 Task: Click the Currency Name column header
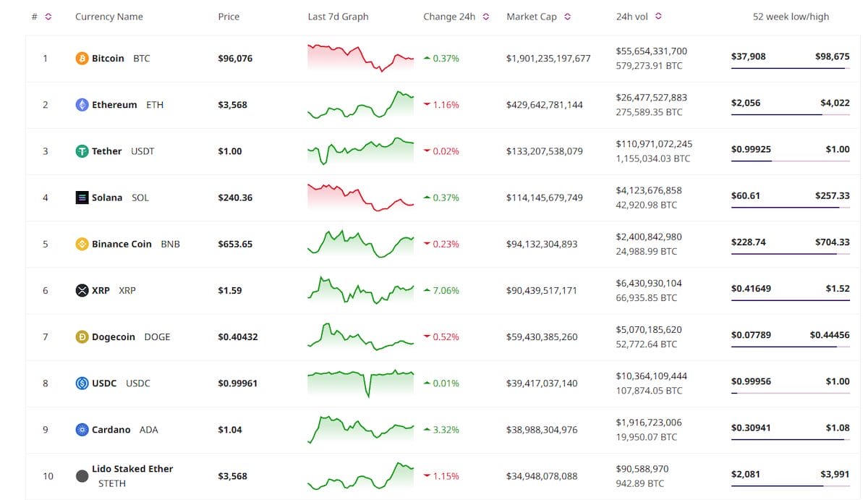(109, 16)
